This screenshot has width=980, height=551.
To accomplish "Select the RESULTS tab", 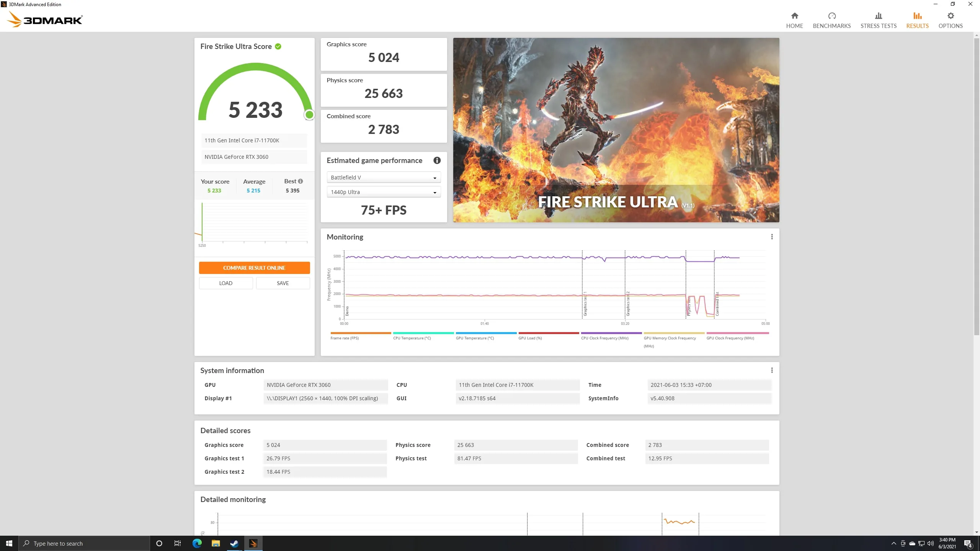I will (x=917, y=20).
